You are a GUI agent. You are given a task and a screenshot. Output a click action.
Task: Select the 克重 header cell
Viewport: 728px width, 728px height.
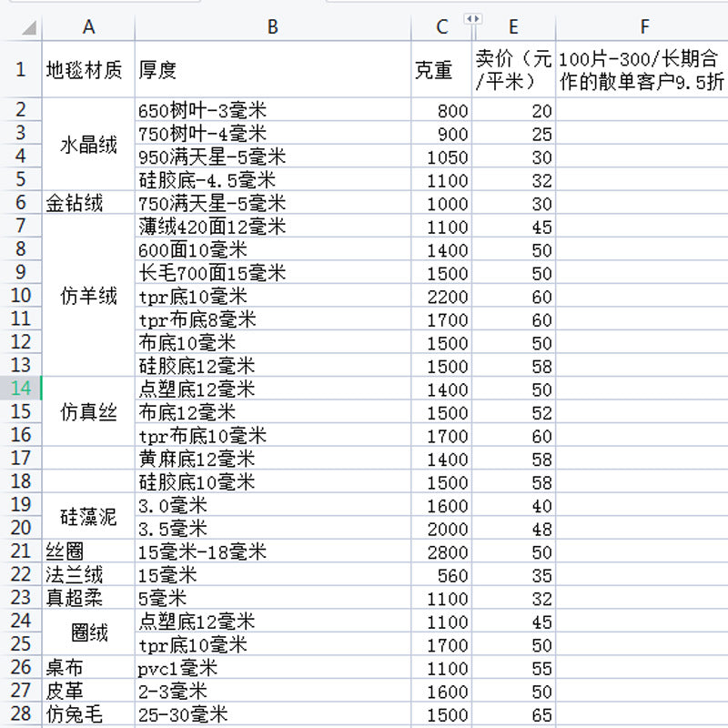(x=441, y=70)
